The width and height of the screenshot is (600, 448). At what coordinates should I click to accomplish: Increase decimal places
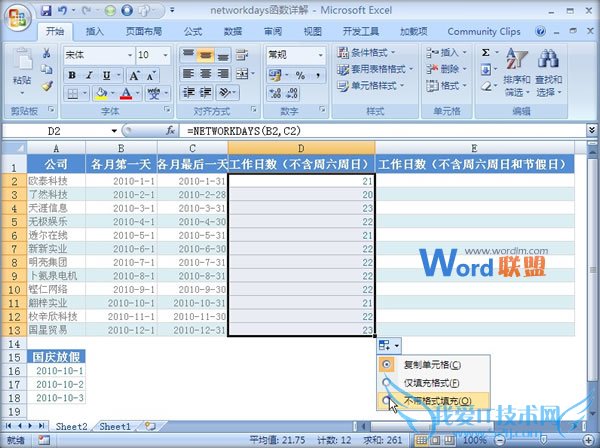[275, 93]
